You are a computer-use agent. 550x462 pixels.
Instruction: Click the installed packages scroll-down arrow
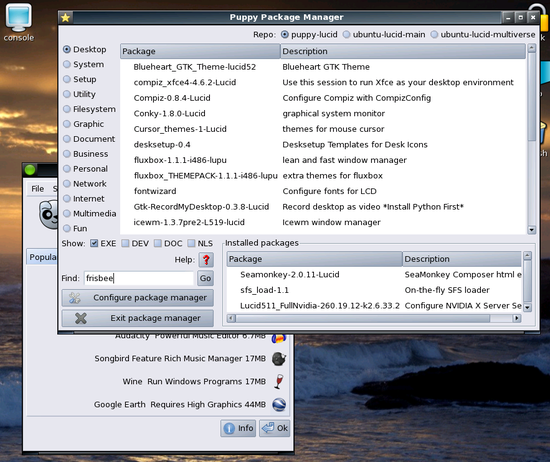(528, 307)
